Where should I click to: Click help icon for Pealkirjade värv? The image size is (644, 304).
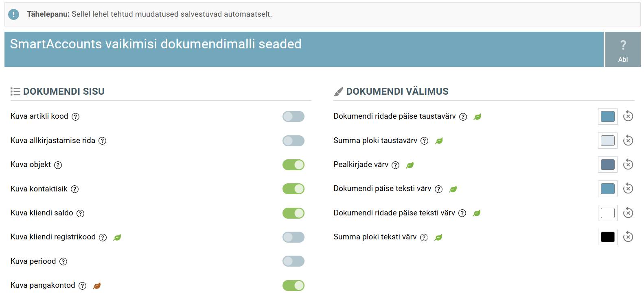[x=396, y=165]
